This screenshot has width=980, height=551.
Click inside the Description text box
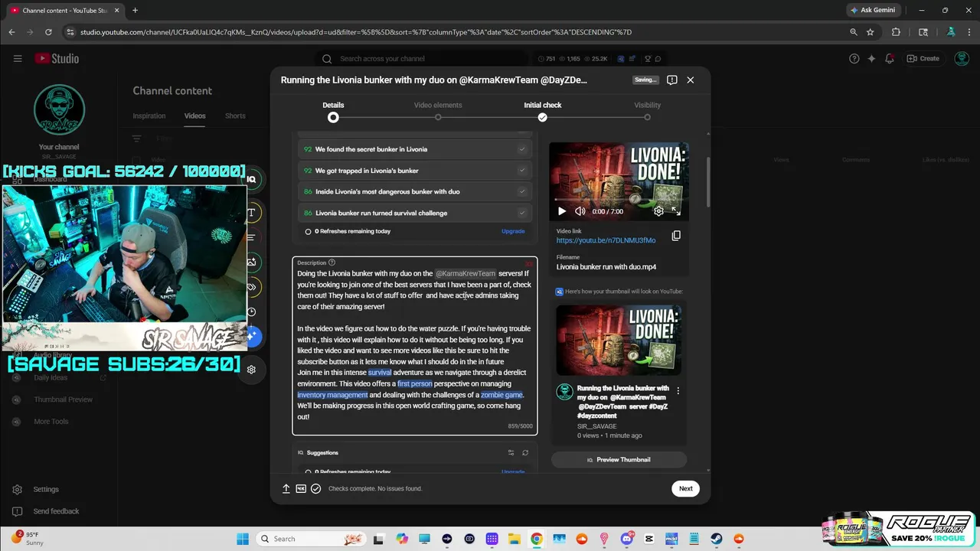(x=415, y=346)
